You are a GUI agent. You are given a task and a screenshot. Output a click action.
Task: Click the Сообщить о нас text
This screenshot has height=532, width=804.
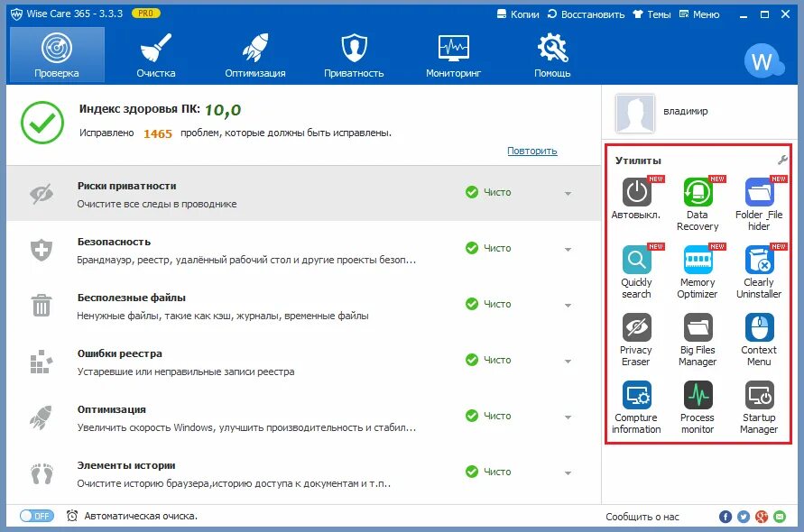point(642,517)
